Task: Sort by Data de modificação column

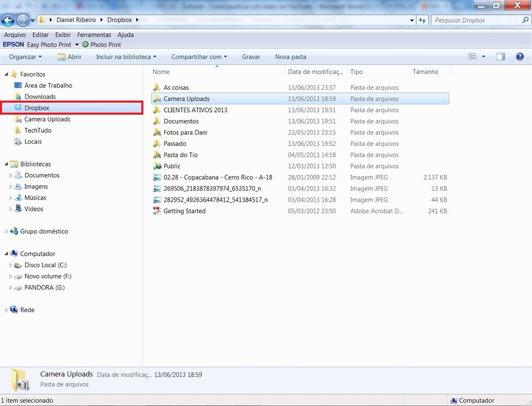Action: [x=316, y=71]
